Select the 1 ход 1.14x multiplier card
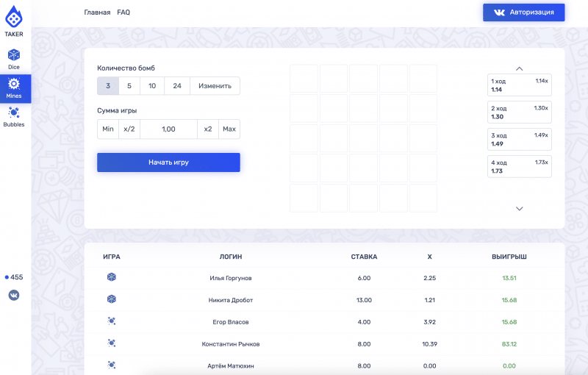This screenshot has height=375, width=588. [x=520, y=85]
